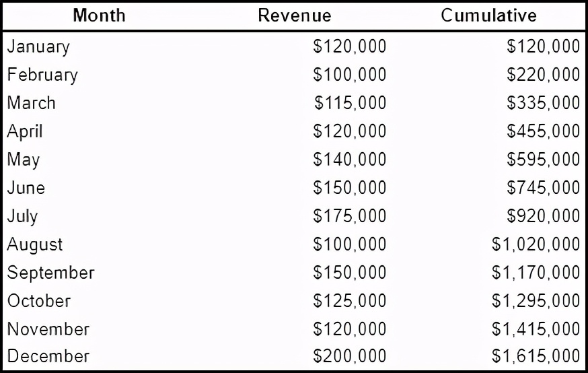The height and width of the screenshot is (373, 588).
Task: Select the Cumulative column header
Action: [488, 15]
